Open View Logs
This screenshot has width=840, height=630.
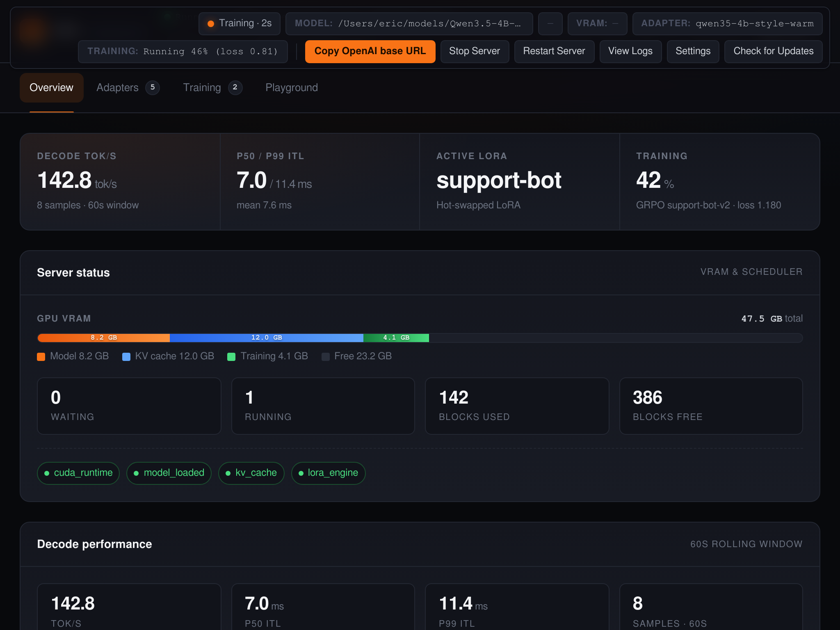pos(630,51)
